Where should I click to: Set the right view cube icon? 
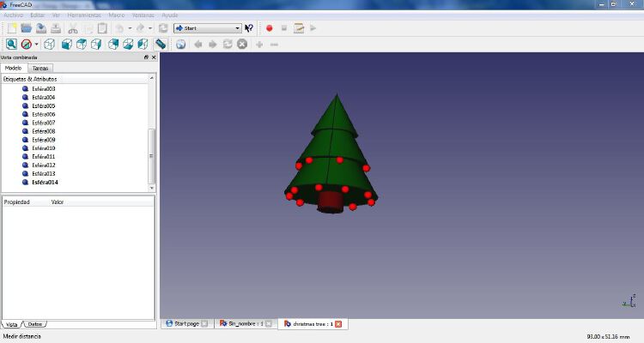[x=96, y=44]
